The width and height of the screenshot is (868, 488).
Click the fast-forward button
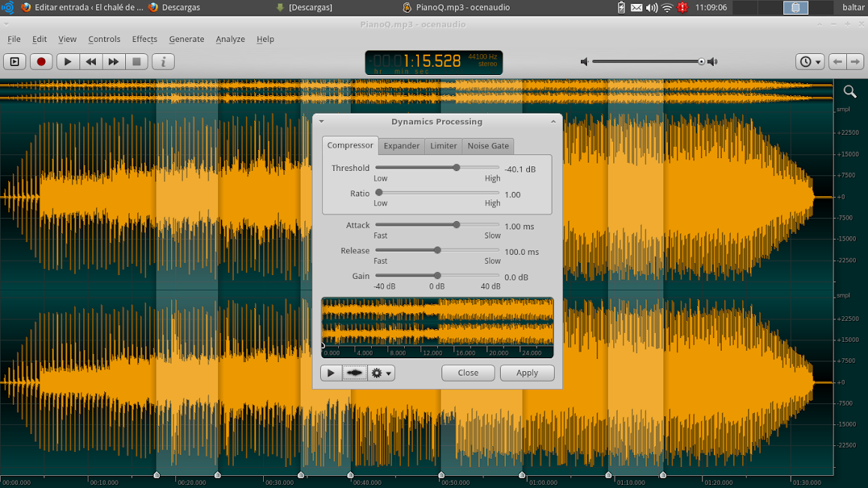pos(113,61)
